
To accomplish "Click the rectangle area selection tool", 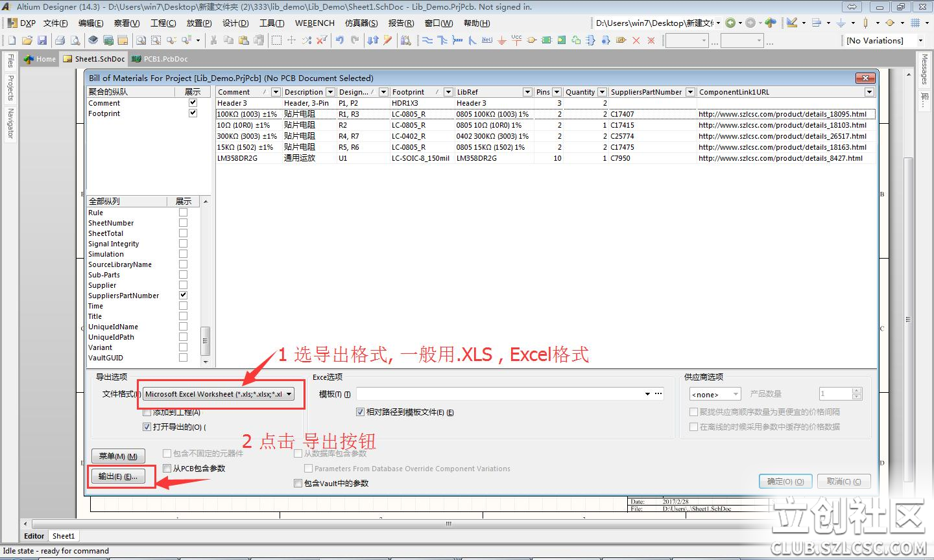I will [x=276, y=40].
